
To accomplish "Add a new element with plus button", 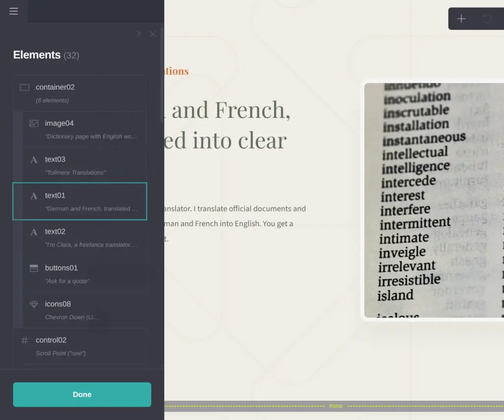I will (461, 19).
